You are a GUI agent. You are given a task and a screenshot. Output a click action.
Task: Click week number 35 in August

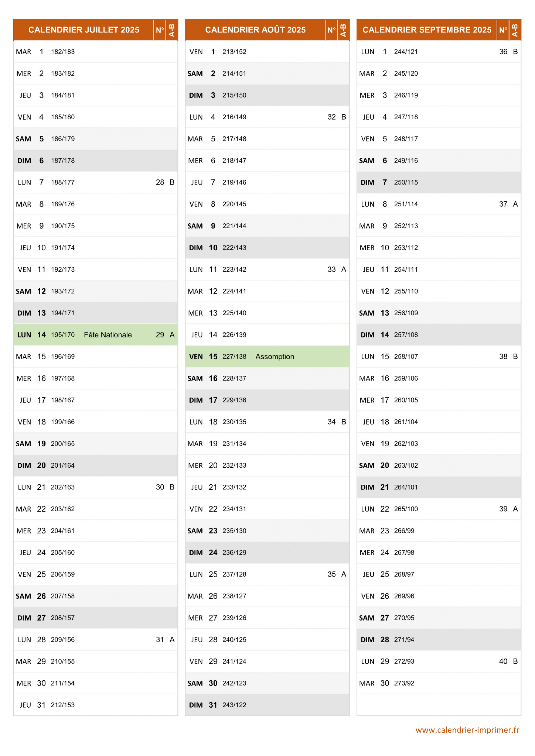332,574
